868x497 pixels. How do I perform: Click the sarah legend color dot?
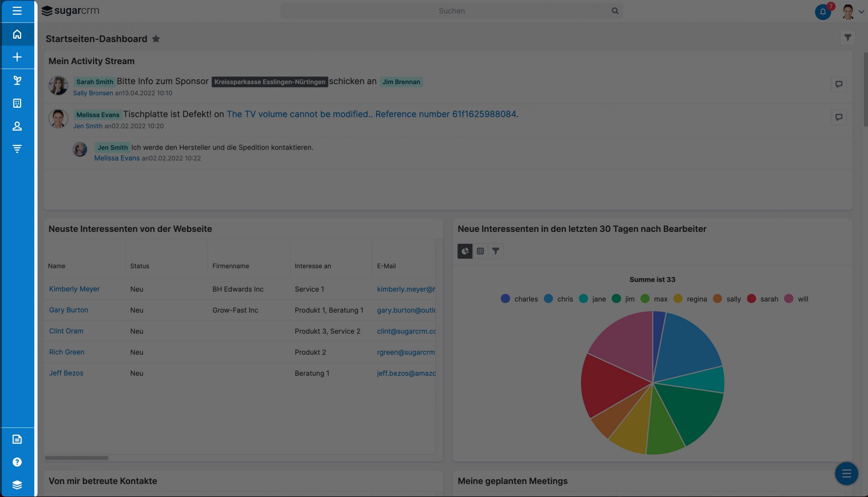[x=751, y=299]
